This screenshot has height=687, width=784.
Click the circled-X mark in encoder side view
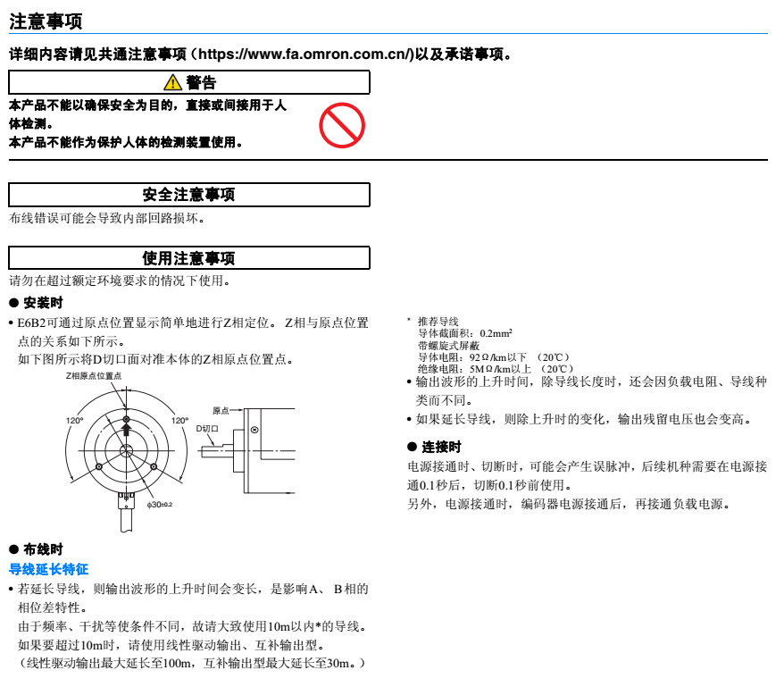click(254, 431)
